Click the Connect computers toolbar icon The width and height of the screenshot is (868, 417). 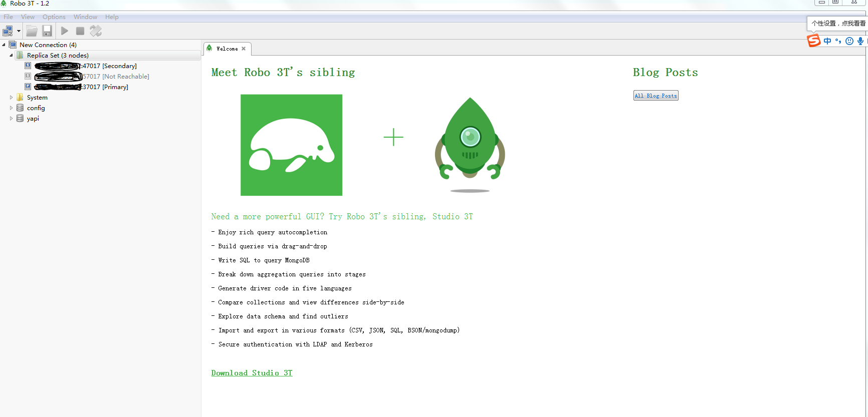[x=8, y=31]
